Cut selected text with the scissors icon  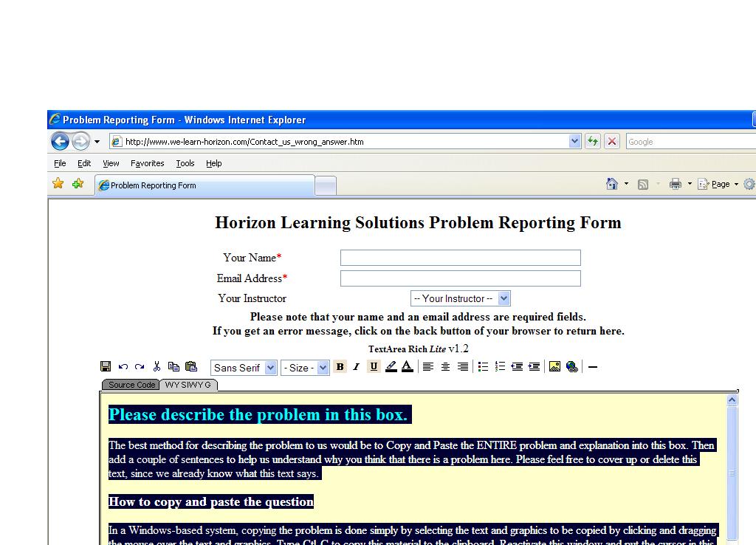(157, 366)
